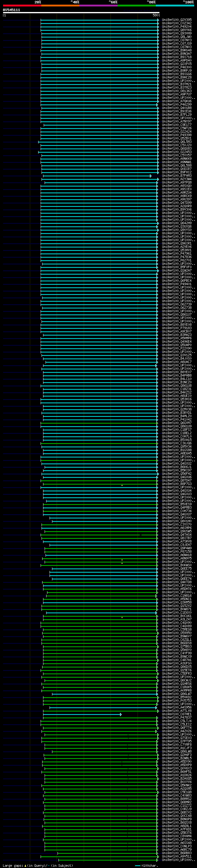Select the UniRef100_Q6GVM7 label
The image size is (197, 868).
[177, 423]
